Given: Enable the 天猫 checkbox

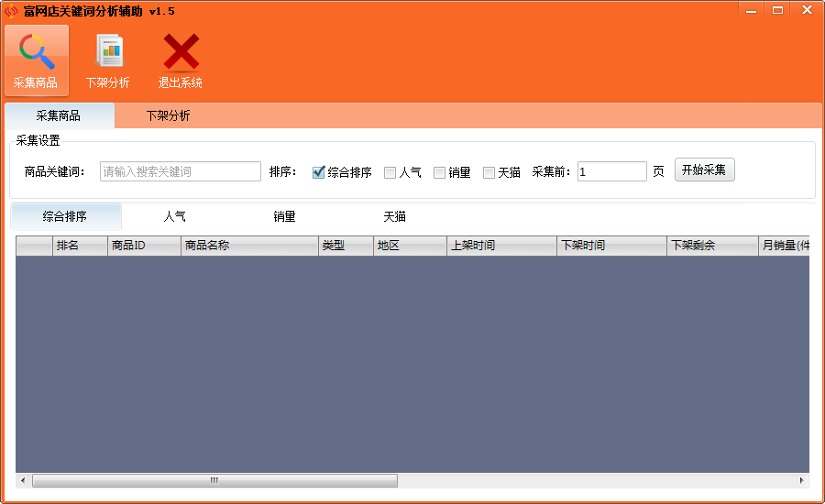Looking at the screenshot, I should click(489, 172).
